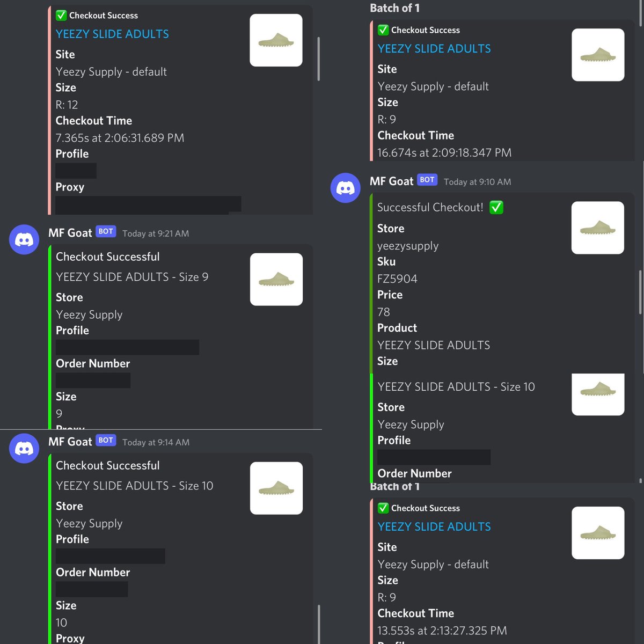Open MF Goat username on 9:10 AM message
644x644 pixels.
tap(392, 181)
